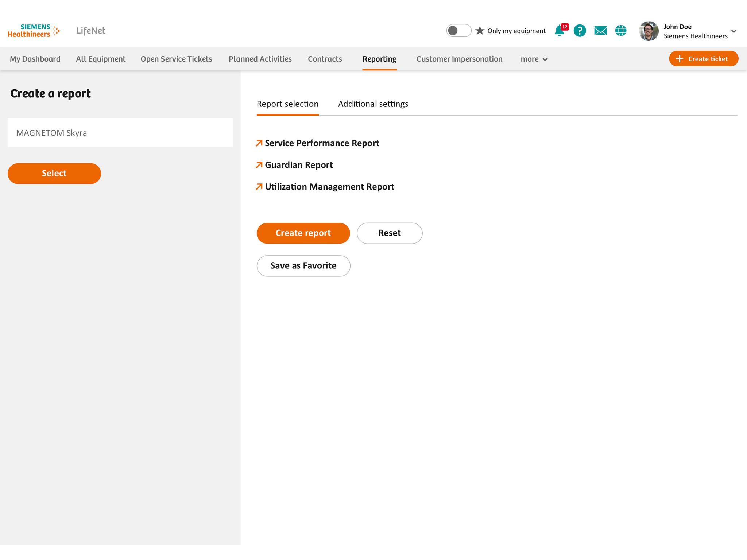
Task: Switch to the Report selection tab
Action: [287, 104]
